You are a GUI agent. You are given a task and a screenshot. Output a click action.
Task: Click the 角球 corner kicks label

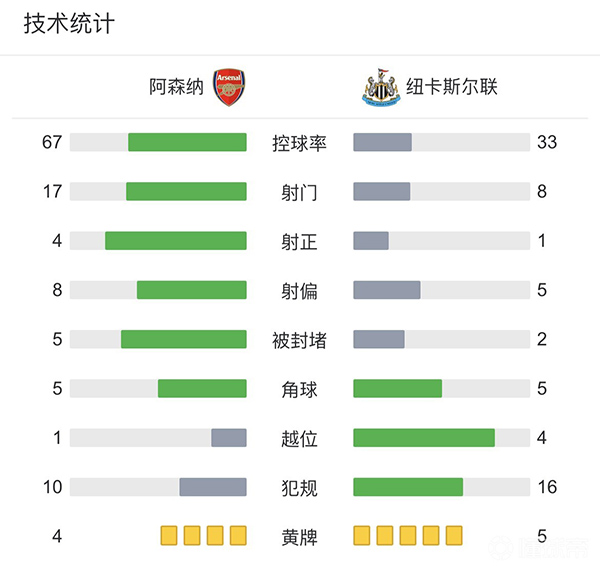(x=299, y=388)
